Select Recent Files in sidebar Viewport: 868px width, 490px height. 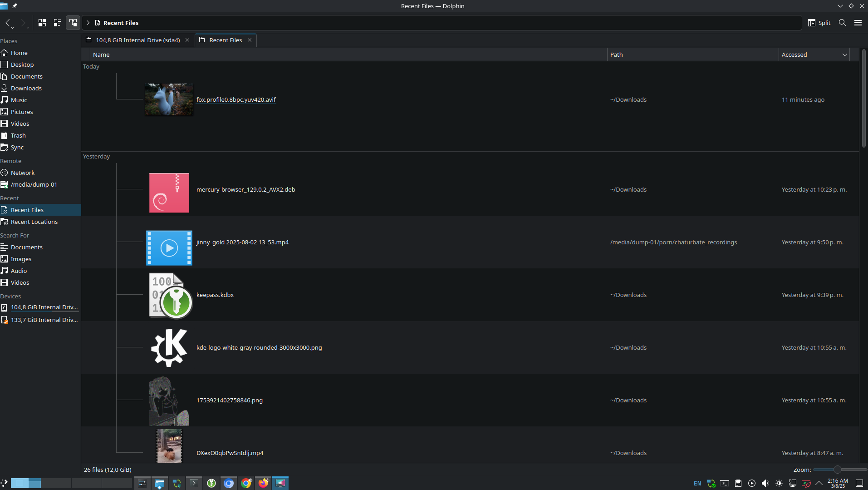pyautogui.click(x=40, y=210)
